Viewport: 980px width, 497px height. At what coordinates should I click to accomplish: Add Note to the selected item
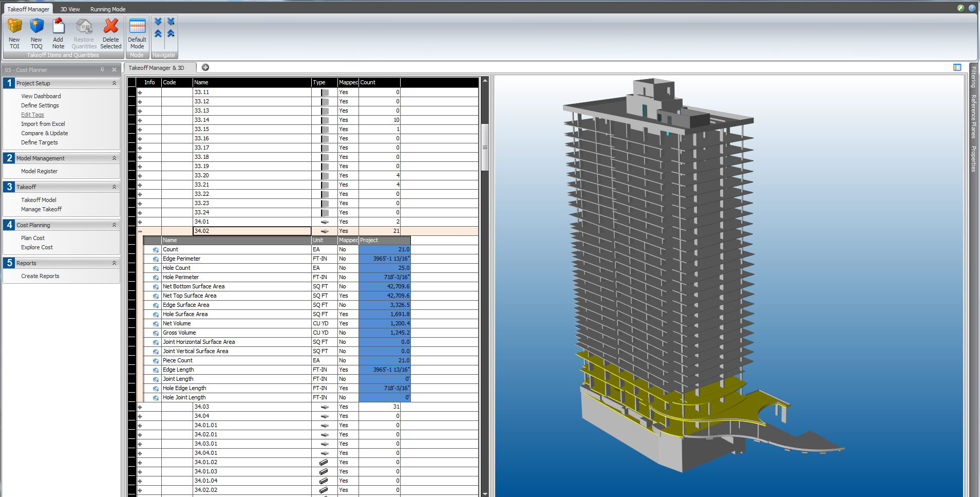coord(58,32)
